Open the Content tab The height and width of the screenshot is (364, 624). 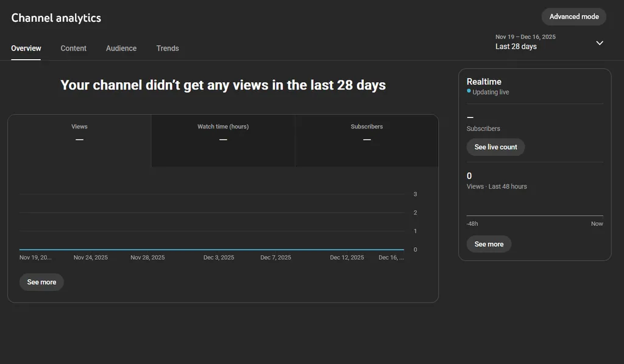(x=73, y=48)
